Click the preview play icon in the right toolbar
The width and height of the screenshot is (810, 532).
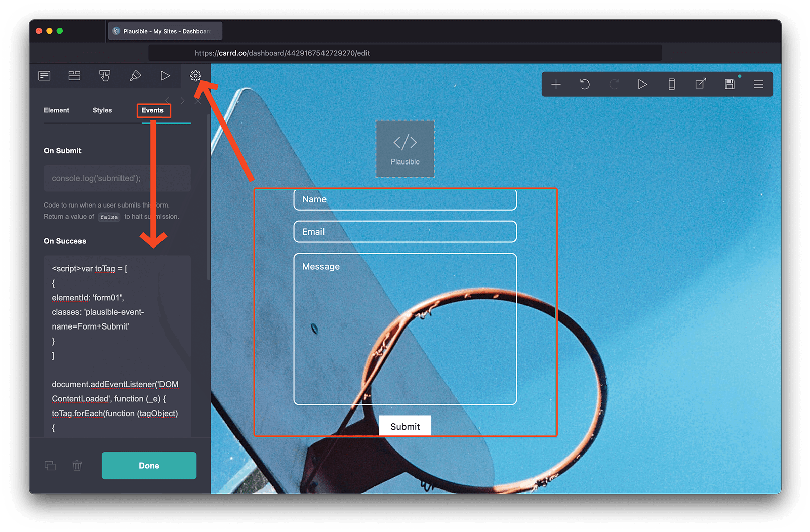click(642, 84)
